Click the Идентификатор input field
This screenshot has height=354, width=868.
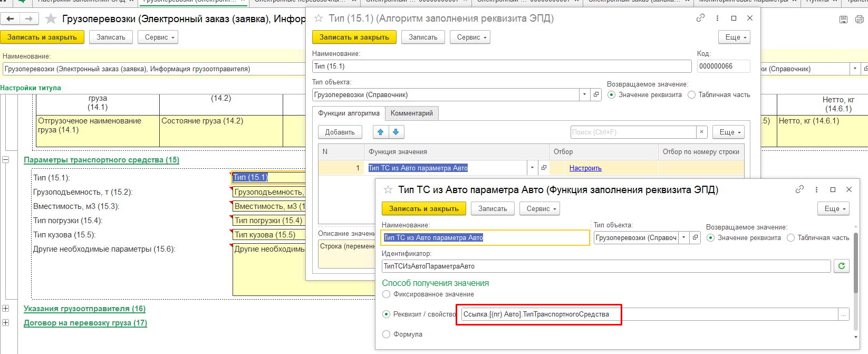point(606,266)
